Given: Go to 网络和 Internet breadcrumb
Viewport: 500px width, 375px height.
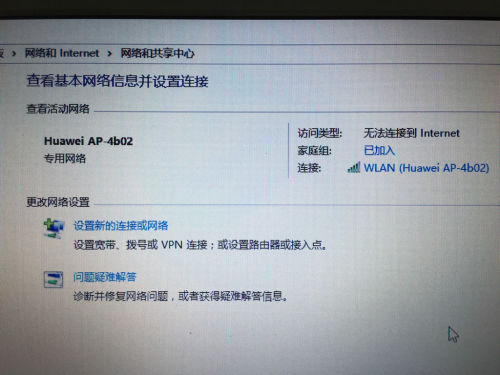Looking at the screenshot, I should click(62, 53).
